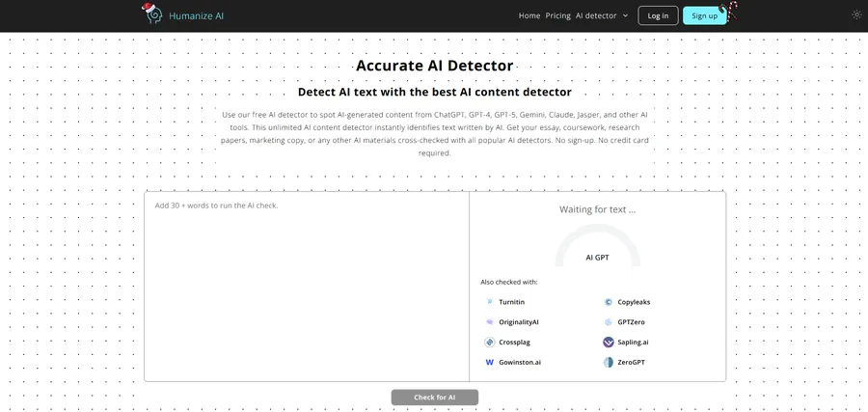The width and height of the screenshot is (868, 412).
Task: Click the Sapling.ai logo icon
Action: point(608,343)
